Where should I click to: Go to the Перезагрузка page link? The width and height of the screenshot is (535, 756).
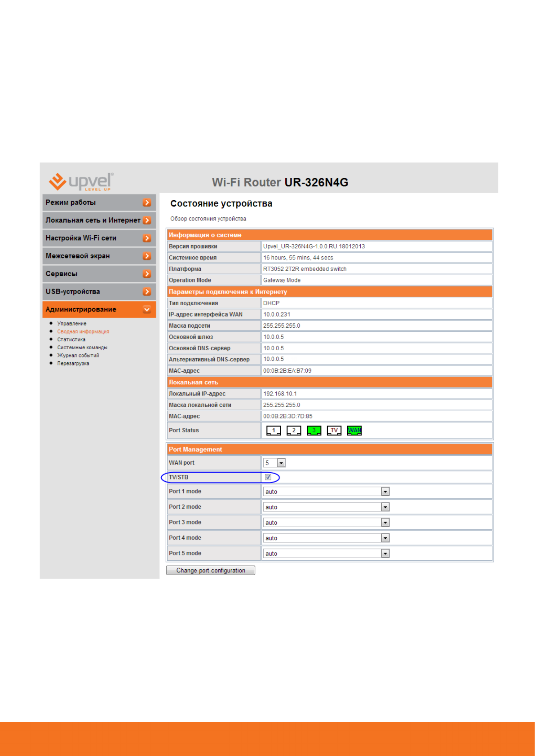73,364
